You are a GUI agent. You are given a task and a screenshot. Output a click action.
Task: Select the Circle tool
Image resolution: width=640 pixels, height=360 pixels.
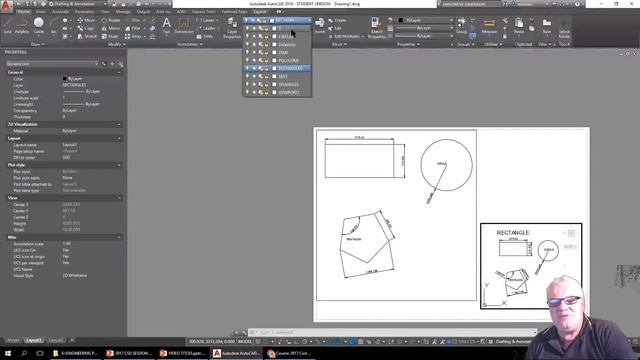tap(39, 26)
